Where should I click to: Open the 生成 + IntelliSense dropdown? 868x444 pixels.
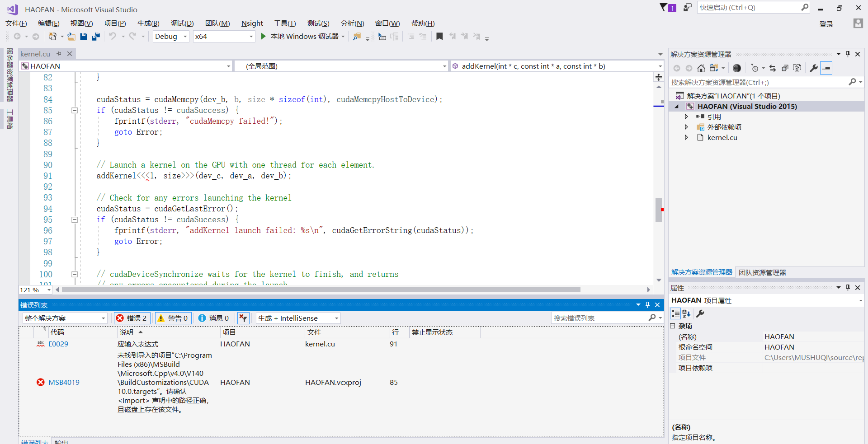(298, 318)
